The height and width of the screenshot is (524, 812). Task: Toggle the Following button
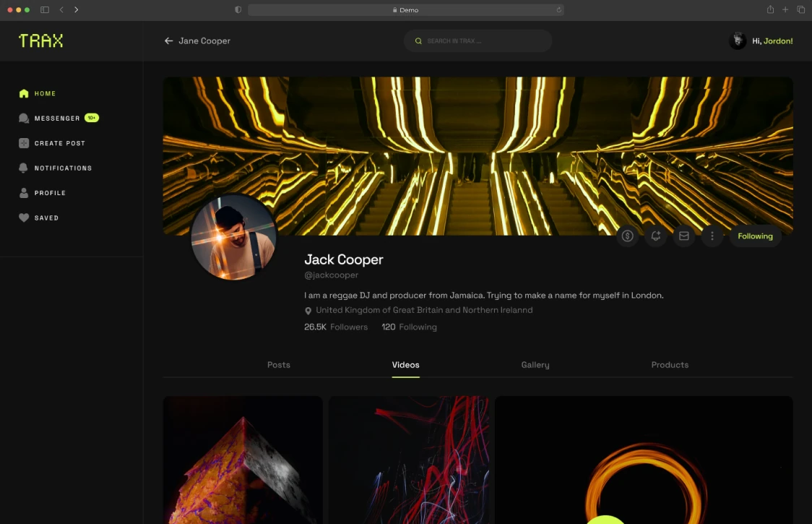[755, 236]
